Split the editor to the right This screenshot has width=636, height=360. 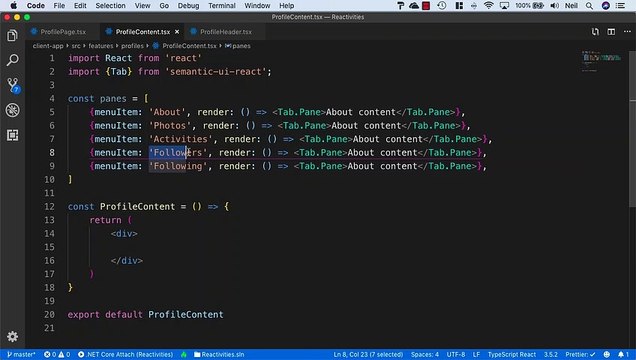point(611,32)
